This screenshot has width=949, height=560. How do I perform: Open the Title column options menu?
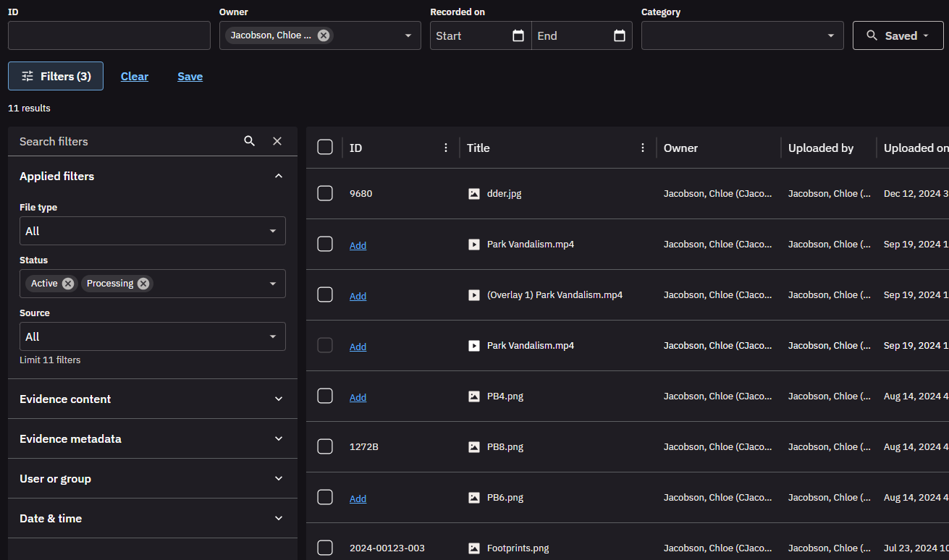coord(643,148)
